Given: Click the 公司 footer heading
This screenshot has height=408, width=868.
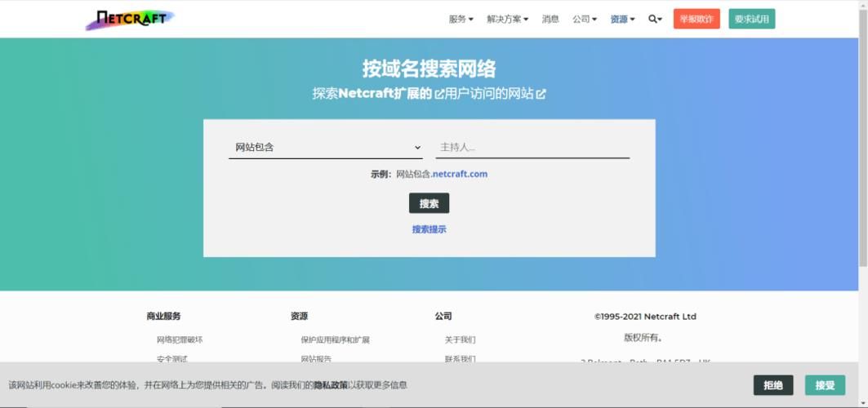Looking at the screenshot, I should click(443, 317).
